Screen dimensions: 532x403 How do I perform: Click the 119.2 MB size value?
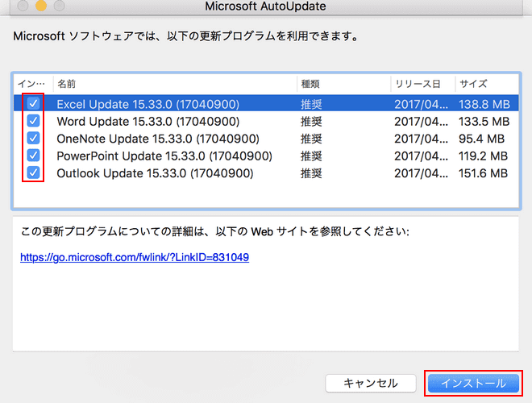[483, 156]
